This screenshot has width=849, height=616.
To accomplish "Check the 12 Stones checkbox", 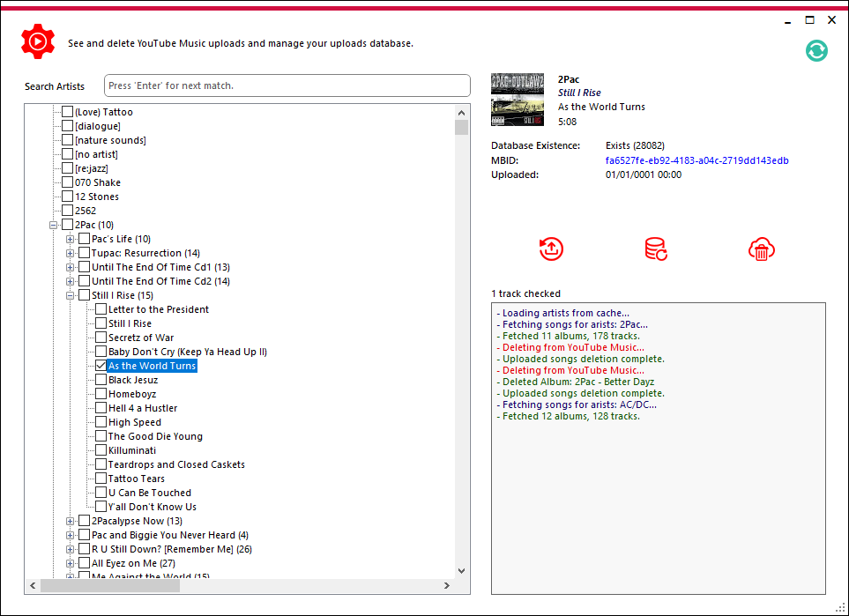I will 67,196.
